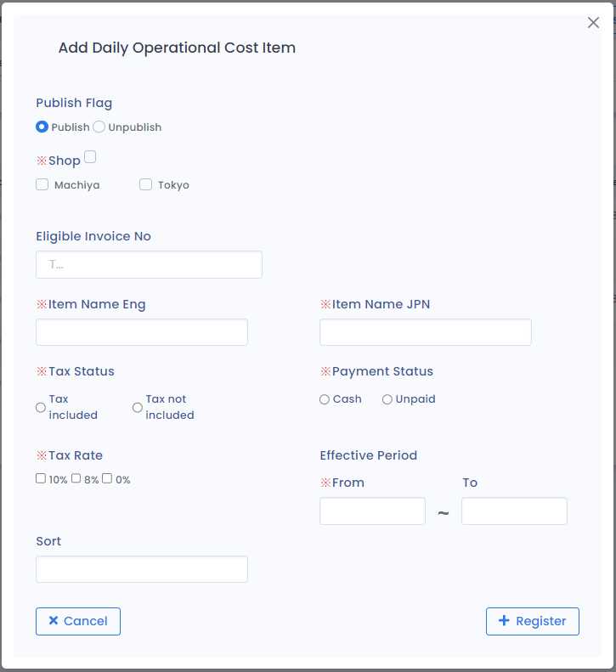Open the effective period From date field
Screen dimensions: 616x672
372,511
